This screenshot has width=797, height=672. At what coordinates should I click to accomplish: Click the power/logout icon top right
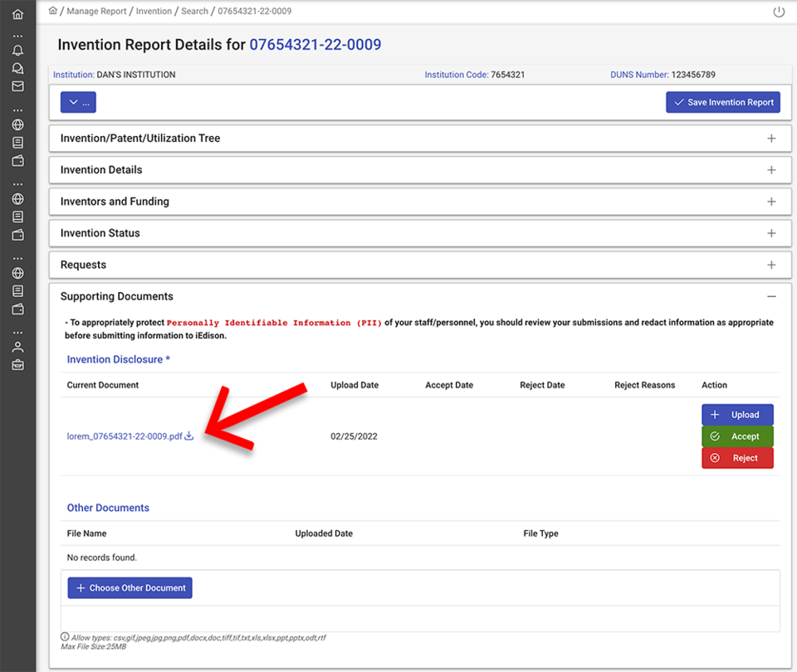(778, 12)
